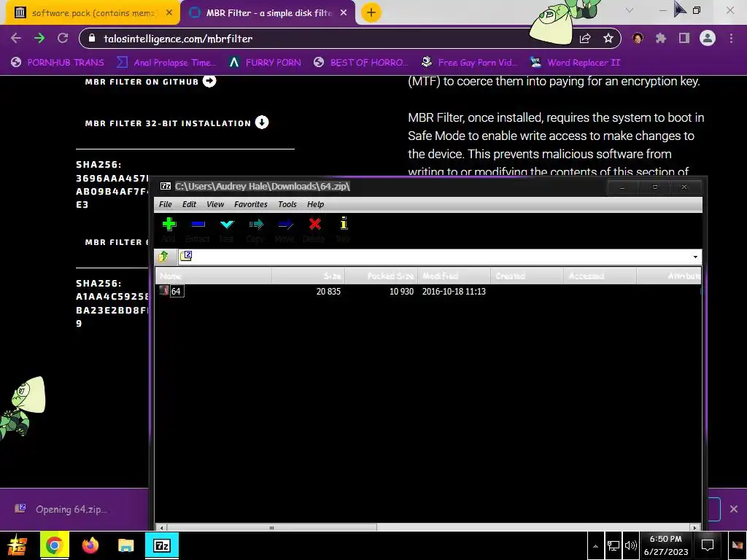The height and width of the screenshot is (560, 747).
Task: Click the 7-Zip horizontal scrollbar thumb
Action: click(x=271, y=528)
